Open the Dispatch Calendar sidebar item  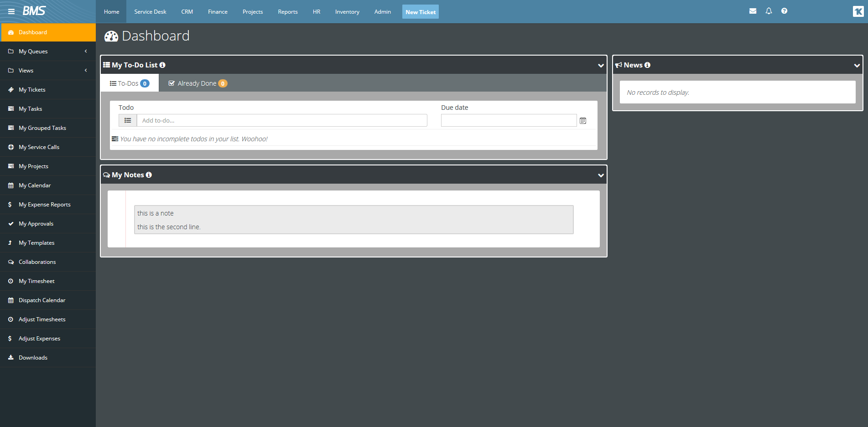pyautogui.click(x=42, y=300)
